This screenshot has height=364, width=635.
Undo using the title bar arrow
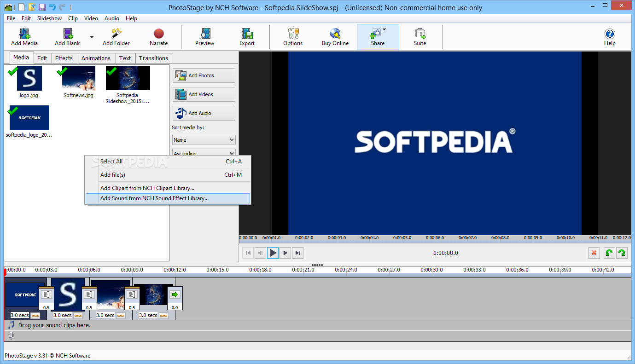tap(52, 7)
